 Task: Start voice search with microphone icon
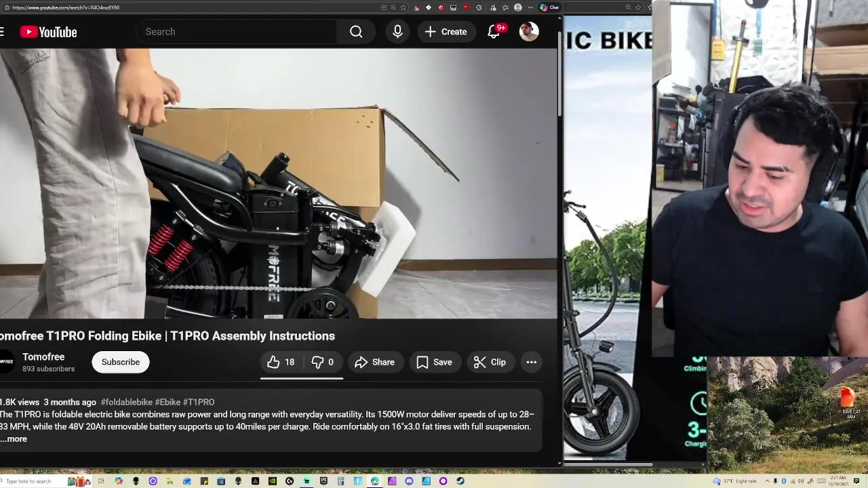click(x=397, y=32)
